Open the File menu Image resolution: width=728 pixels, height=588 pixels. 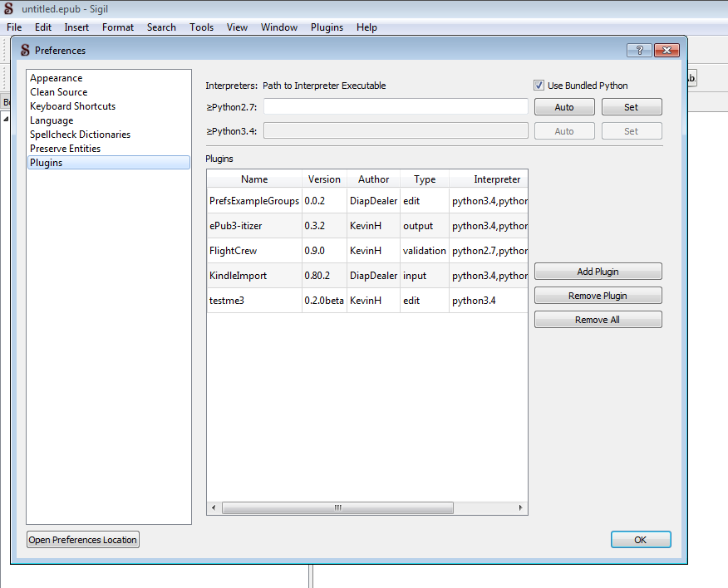click(14, 27)
